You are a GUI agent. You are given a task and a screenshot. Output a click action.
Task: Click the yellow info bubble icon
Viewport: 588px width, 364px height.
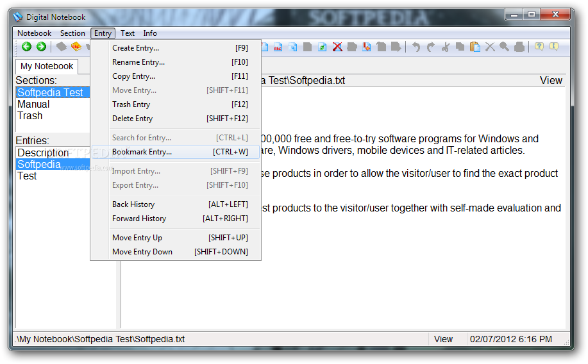click(554, 47)
